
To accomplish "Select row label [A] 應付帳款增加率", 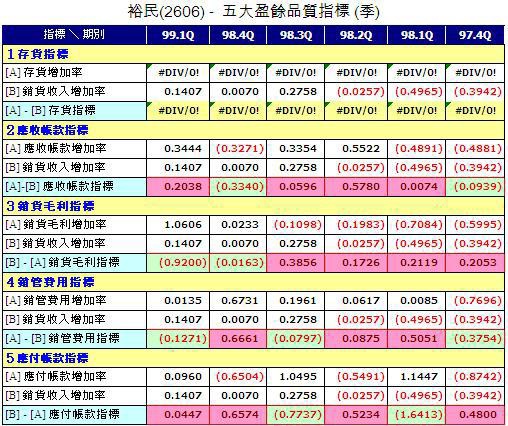I will pos(74,377).
